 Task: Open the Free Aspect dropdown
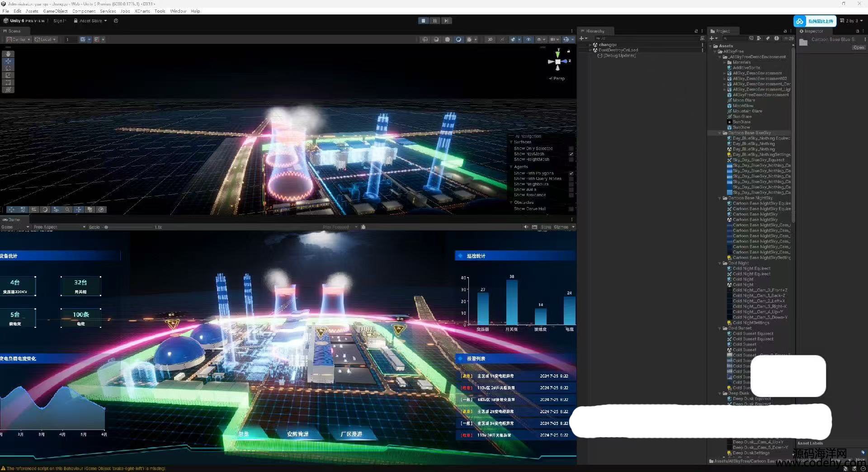(59, 227)
